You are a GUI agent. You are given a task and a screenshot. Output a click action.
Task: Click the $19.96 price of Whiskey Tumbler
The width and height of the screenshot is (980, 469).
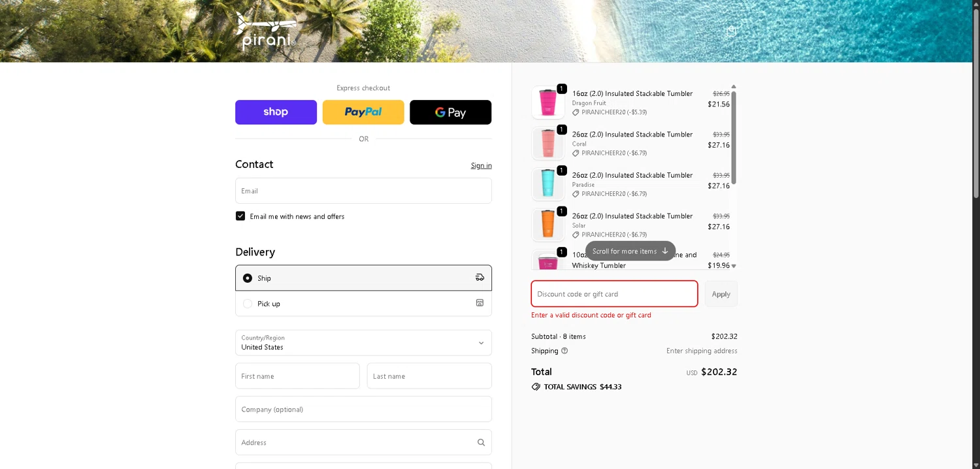point(719,265)
